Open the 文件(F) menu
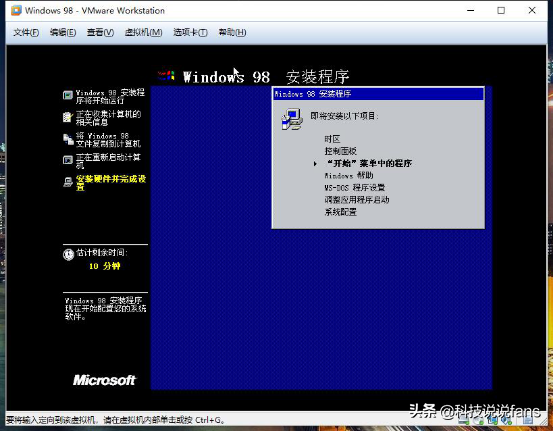 click(26, 32)
